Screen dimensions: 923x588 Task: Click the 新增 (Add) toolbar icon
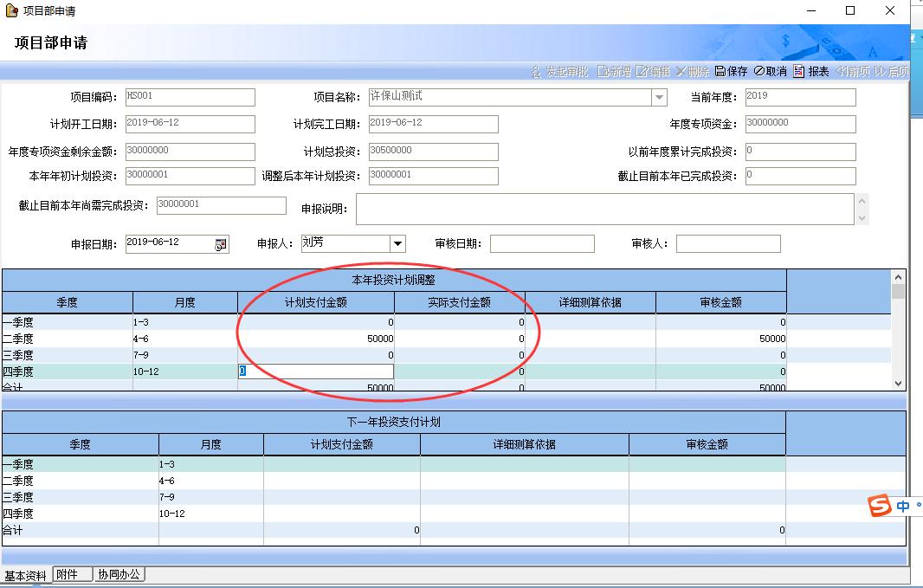(614, 71)
